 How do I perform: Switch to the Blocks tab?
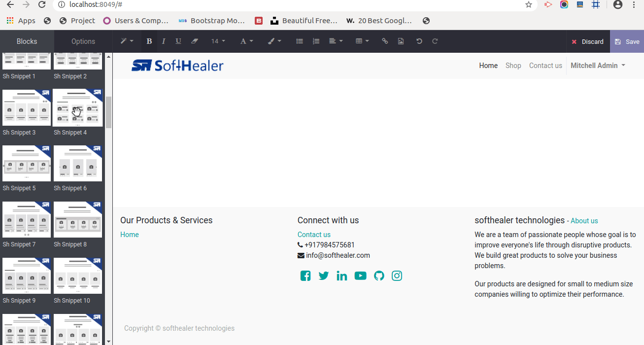[27, 41]
